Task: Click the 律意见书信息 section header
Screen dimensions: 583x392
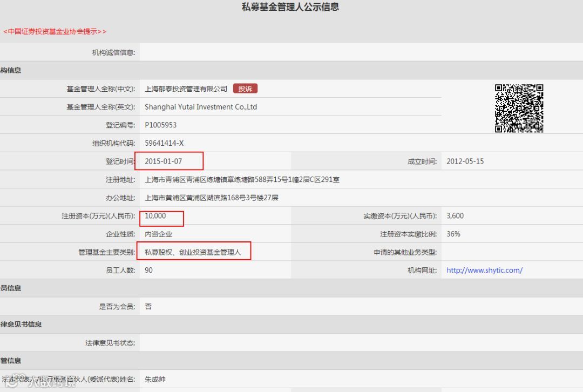Action: 21,325
